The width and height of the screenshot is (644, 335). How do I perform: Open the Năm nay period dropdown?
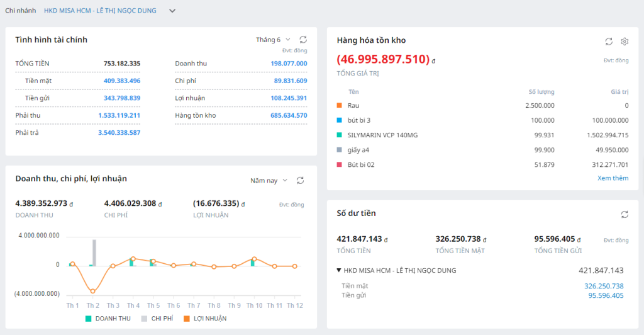point(269,181)
